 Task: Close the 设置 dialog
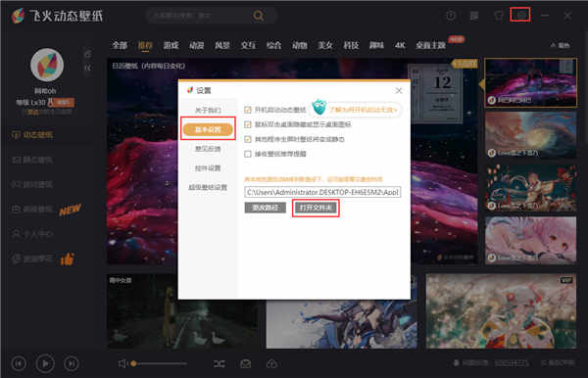399,91
